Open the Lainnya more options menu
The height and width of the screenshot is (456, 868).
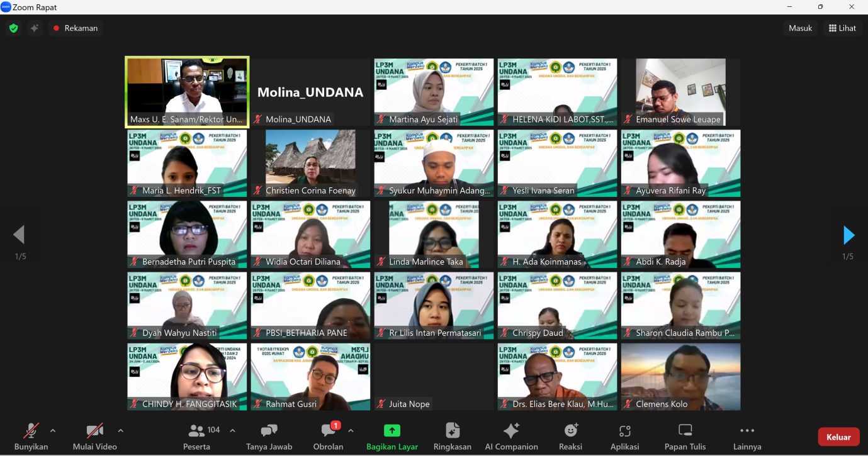747,437
